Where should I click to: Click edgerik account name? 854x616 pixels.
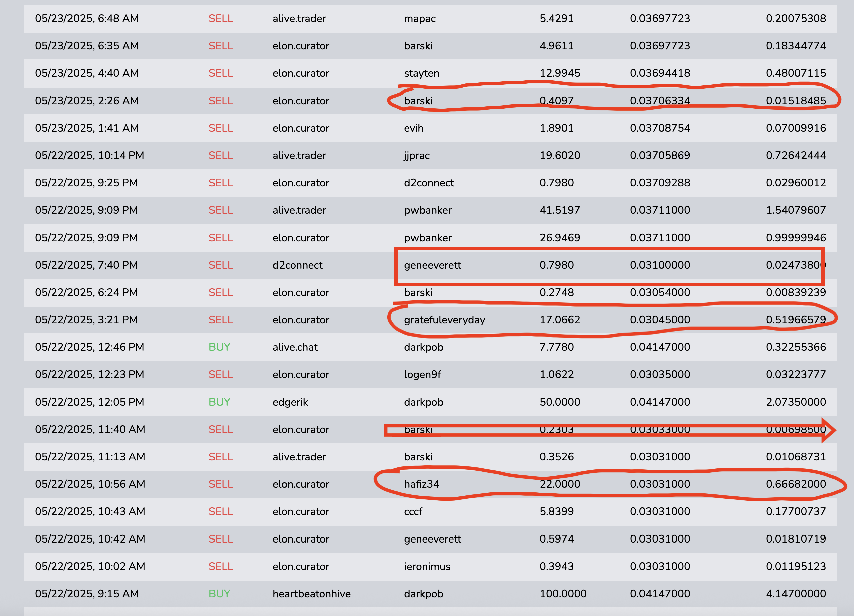tap(290, 403)
